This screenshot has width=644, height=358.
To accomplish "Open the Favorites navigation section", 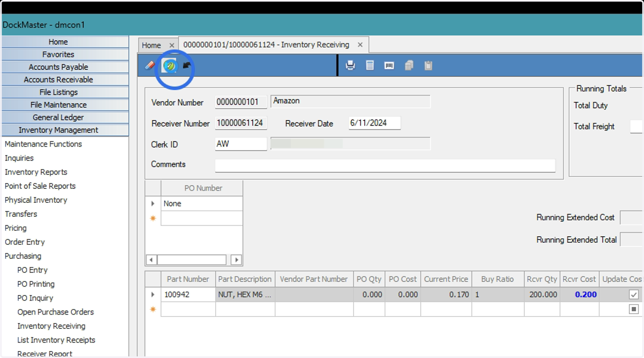I will tap(65, 54).
